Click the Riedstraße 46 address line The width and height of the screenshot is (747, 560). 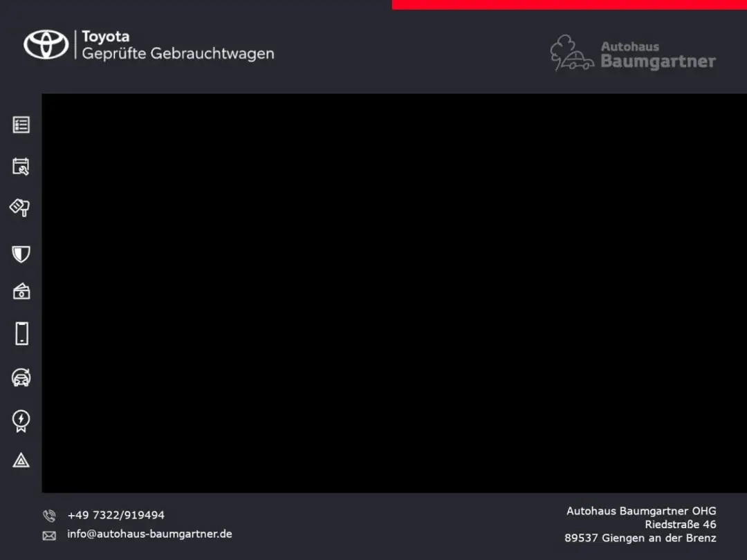[x=680, y=525]
